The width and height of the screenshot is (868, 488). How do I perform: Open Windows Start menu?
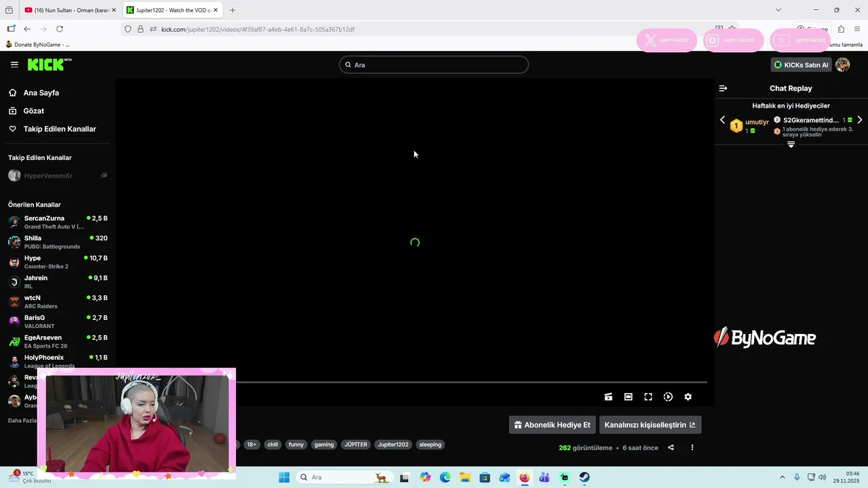284,477
